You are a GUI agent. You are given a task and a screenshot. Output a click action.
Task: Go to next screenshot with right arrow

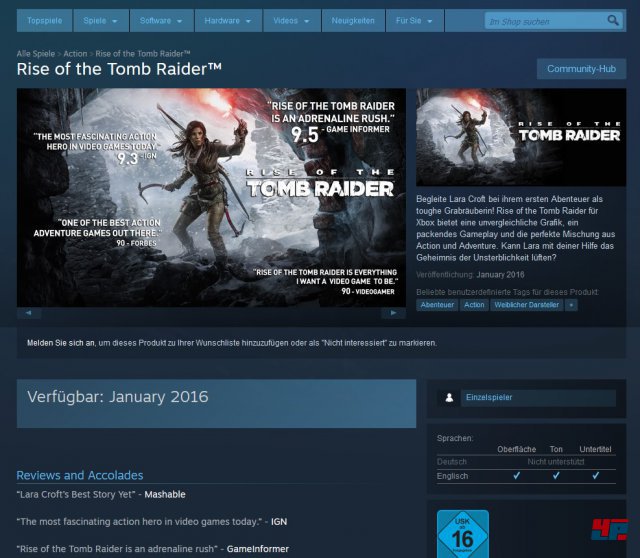(393, 313)
